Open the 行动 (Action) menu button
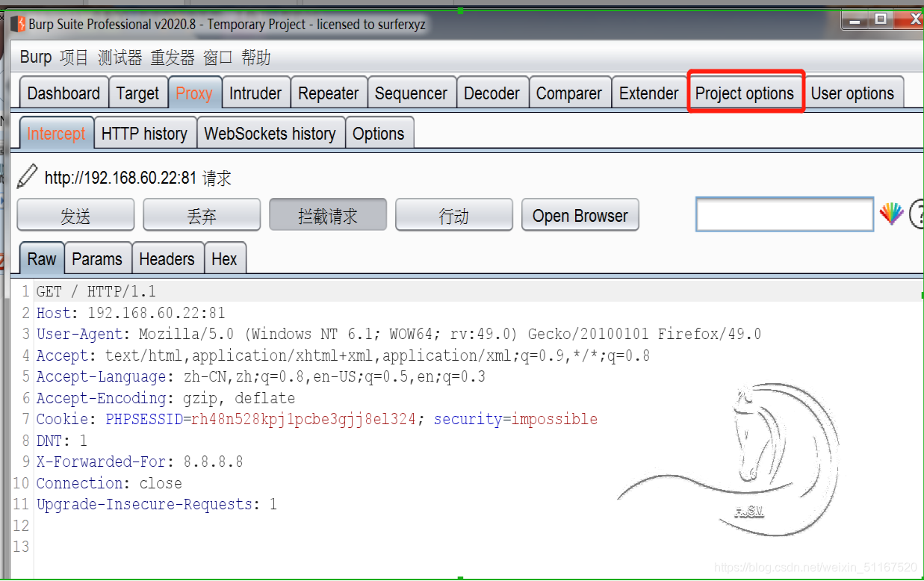Image resolution: width=924 pixels, height=581 pixels. point(454,215)
